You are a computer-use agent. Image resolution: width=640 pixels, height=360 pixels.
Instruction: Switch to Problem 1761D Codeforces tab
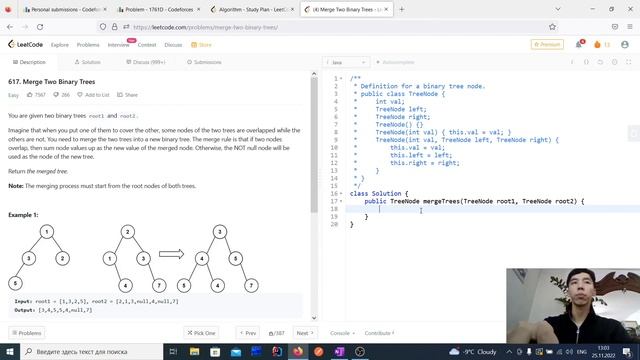click(x=158, y=9)
